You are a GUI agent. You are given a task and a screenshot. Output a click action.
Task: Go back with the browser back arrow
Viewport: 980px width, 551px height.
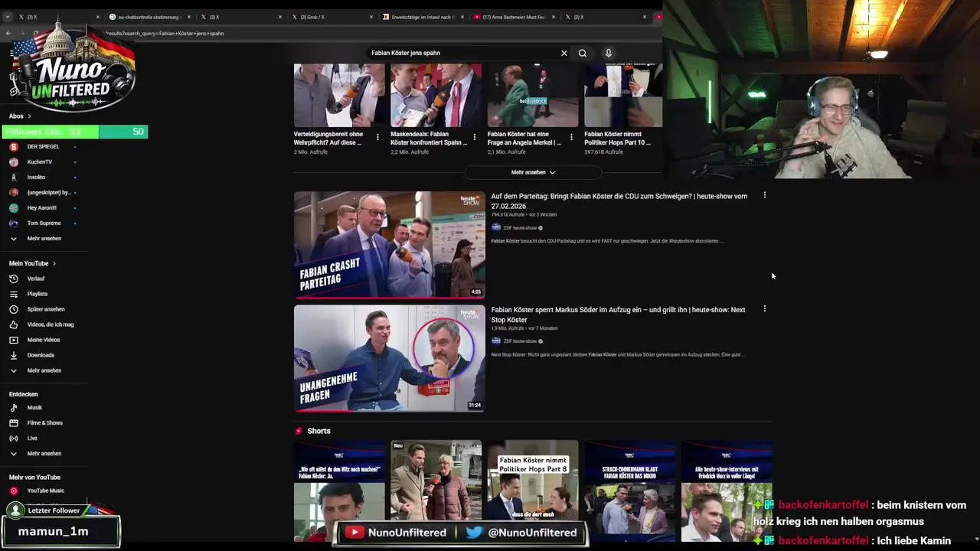coord(8,33)
